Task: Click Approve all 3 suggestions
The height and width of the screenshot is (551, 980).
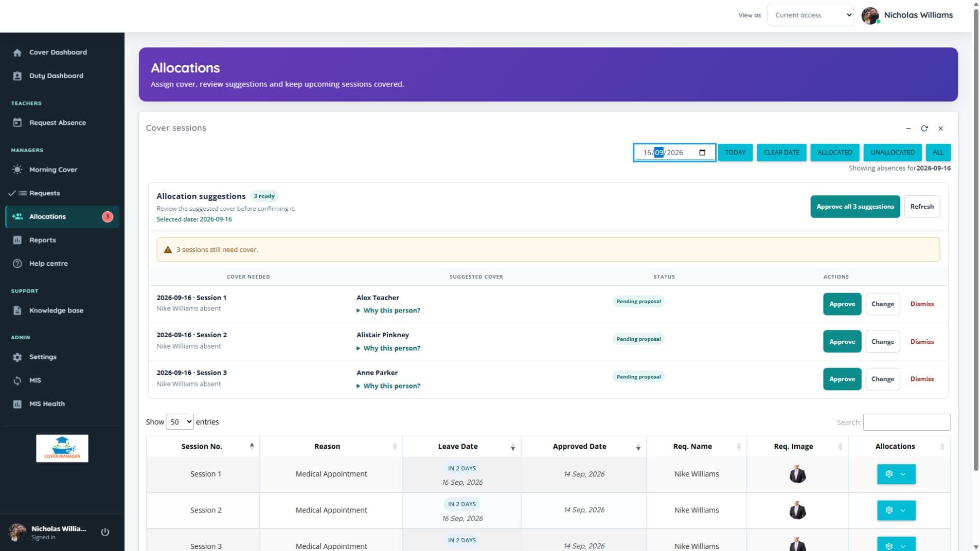Action: point(855,207)
